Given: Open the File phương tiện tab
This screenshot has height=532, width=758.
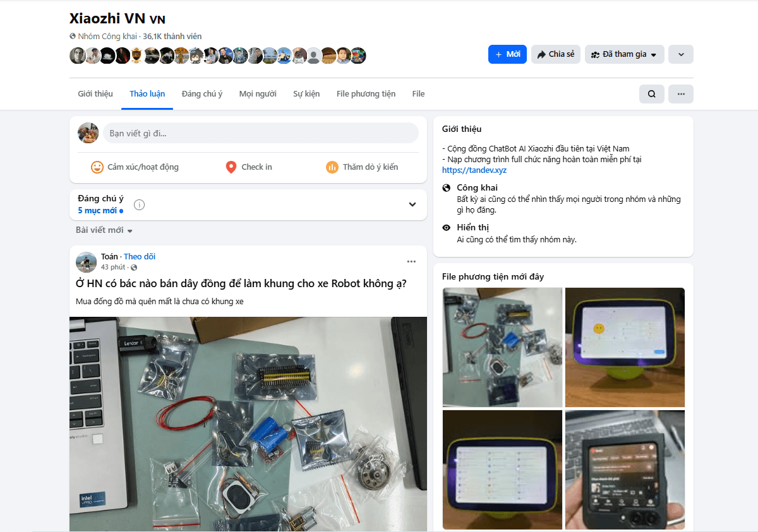Looking at the screenshot, I should [366, 94].
